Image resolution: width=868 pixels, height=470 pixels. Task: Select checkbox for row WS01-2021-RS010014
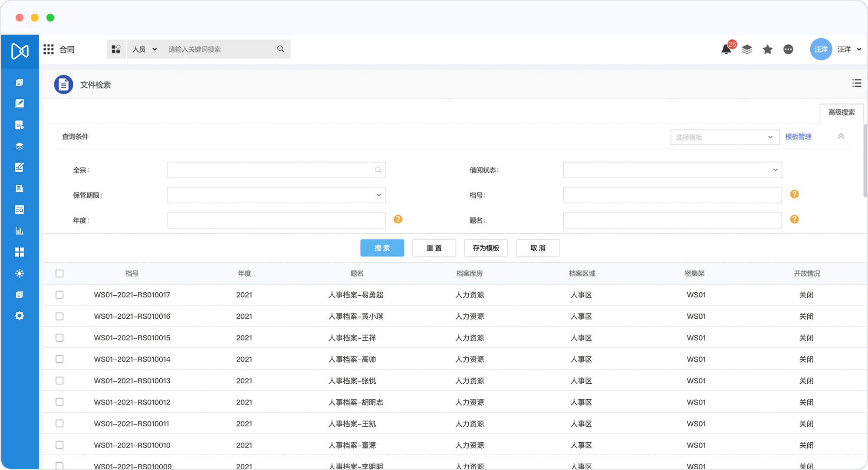coord(59,359)
